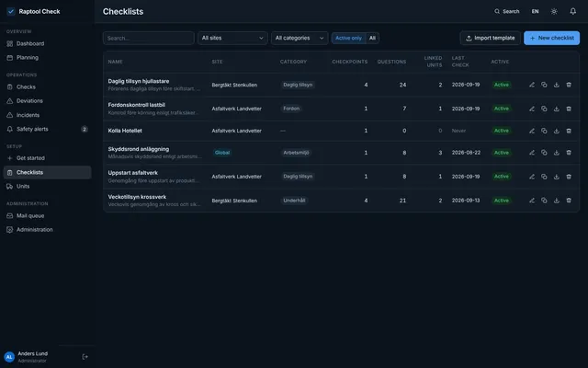Click the Underhåll category tag

(294, 201)
